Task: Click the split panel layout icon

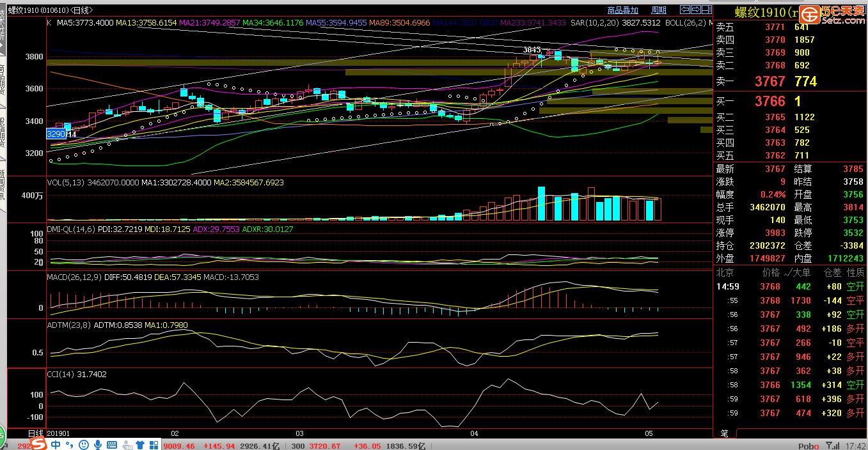Action: pyautogui.click(x=706, y=10)
